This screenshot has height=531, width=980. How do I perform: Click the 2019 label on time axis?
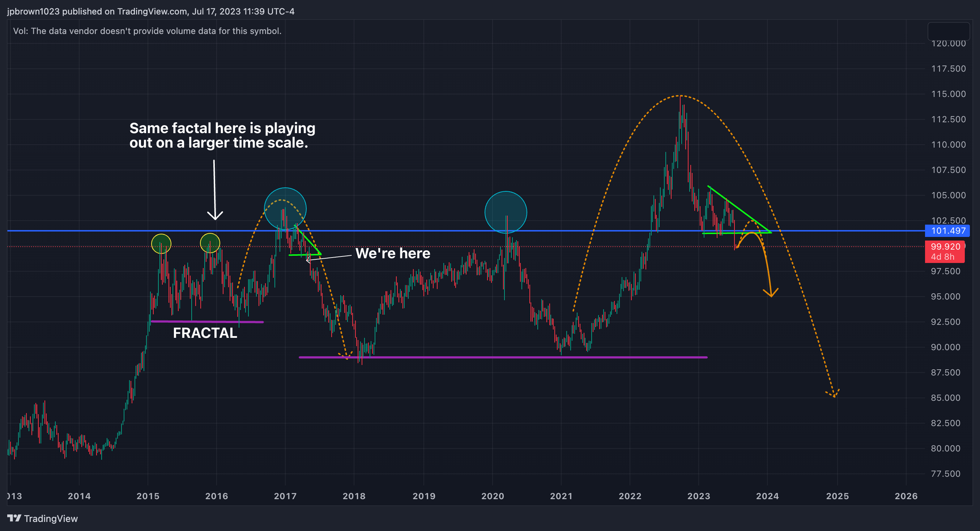424,496
